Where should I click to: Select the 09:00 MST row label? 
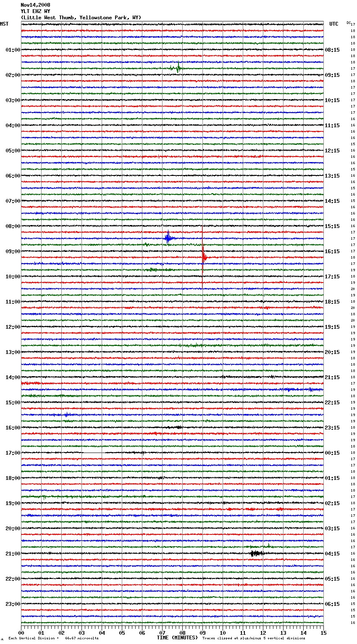(x=13, y=251)
